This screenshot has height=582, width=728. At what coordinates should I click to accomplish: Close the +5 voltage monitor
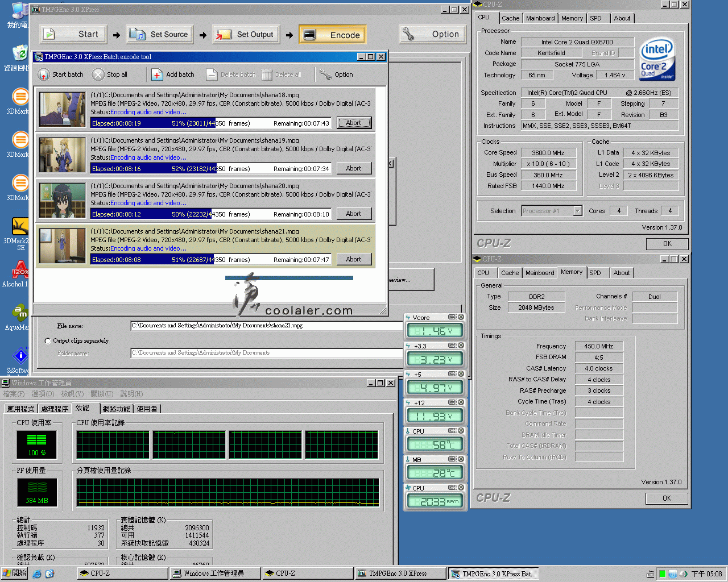point(461,374)
